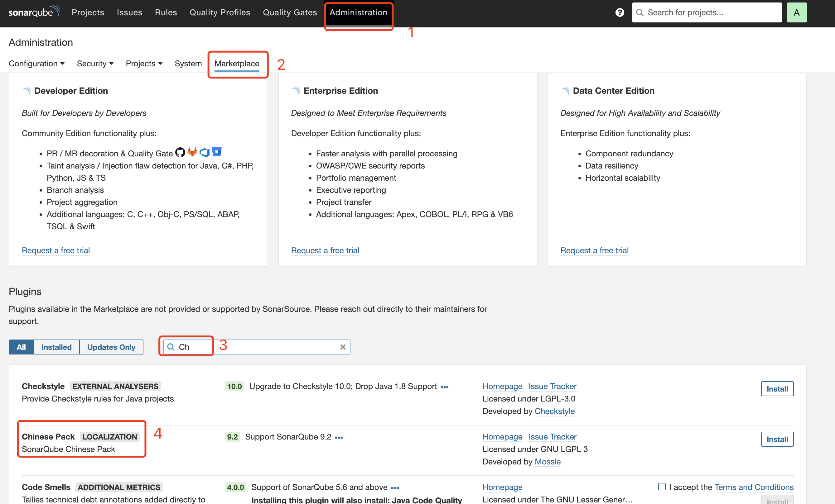Open Rules in the top navigation
Viewport: 835px width, 504px height.
(x=166, y=12)
